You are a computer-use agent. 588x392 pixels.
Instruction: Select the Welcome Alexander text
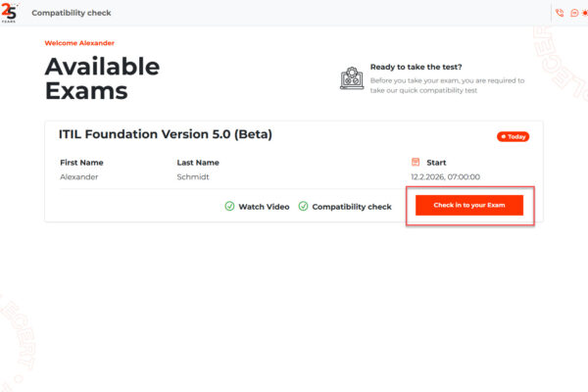point(79,43)
